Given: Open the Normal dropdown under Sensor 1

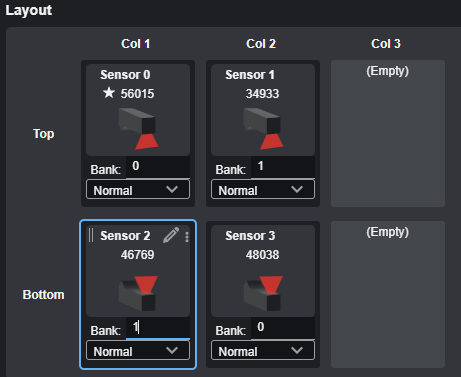Looking at the screenshot, I should [x=263, y=190].
